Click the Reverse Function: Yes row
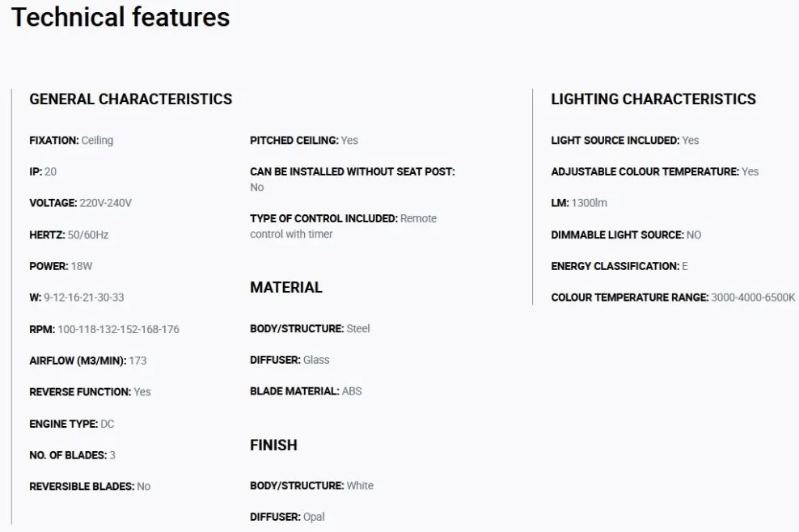 [x=91, y=392]
